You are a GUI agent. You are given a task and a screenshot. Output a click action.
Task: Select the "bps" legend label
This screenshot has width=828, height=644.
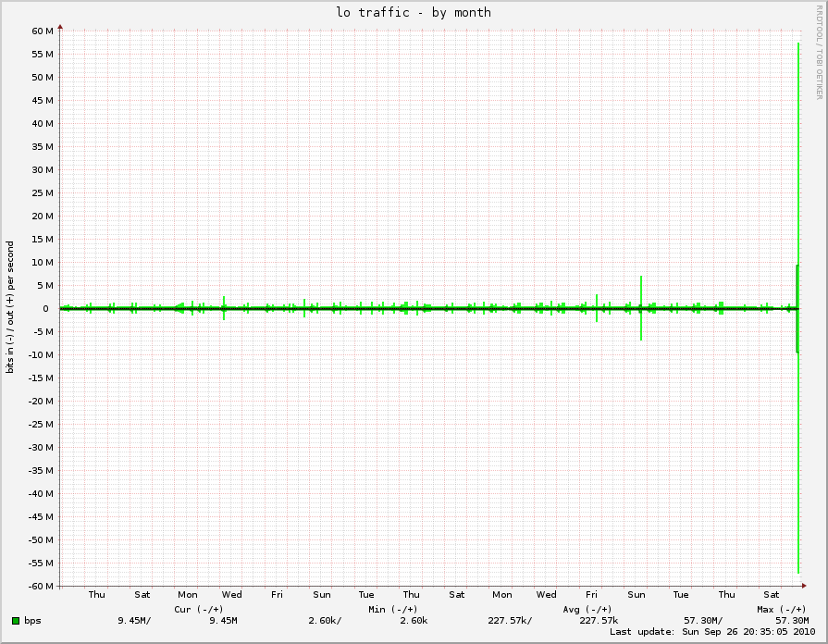(x=32, y=621)
